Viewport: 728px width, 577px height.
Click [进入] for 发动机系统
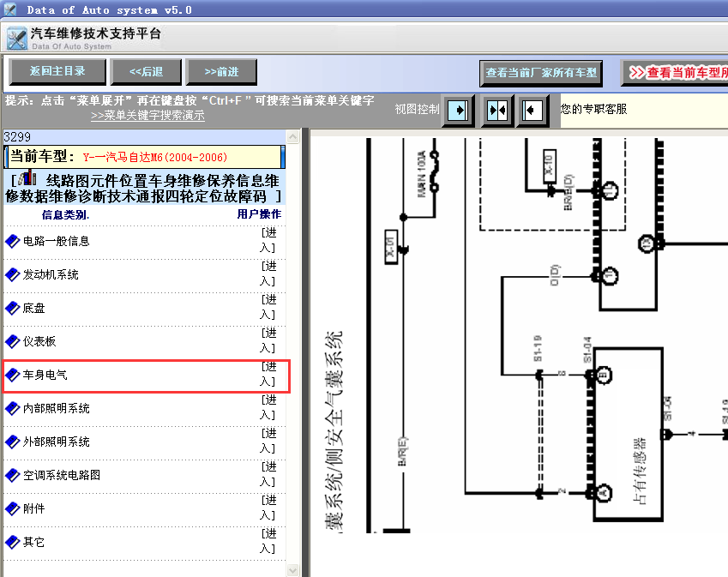click(x=268, y=273)
